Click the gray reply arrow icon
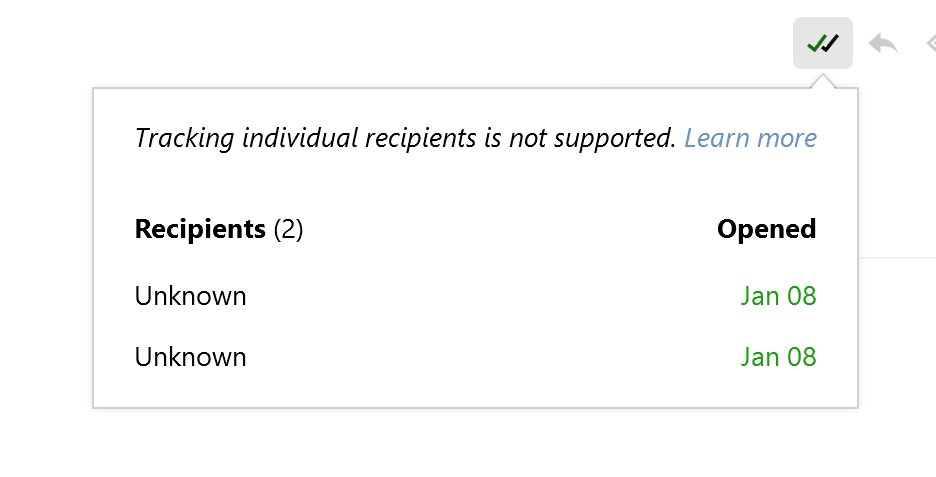 [x=883, y=44]
